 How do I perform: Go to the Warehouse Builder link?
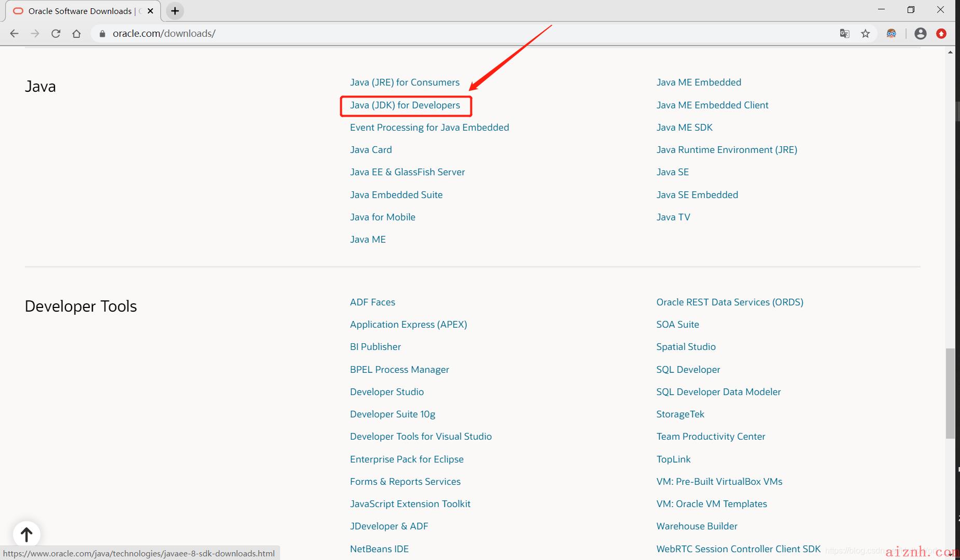tap(697, 526)
